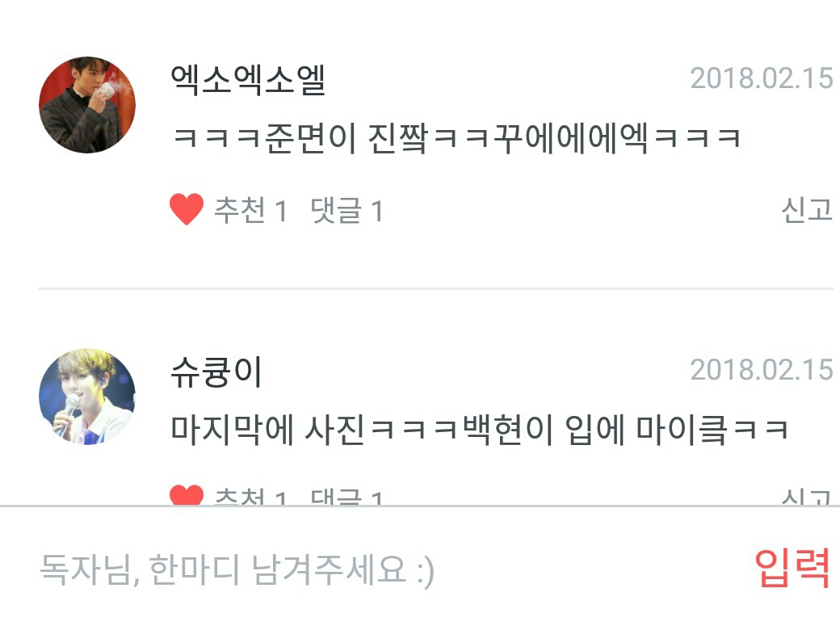840x630 pixels.
Task: Expand 댓글 1 replies on 슈큥이's comment
Action: click(346, 497)
